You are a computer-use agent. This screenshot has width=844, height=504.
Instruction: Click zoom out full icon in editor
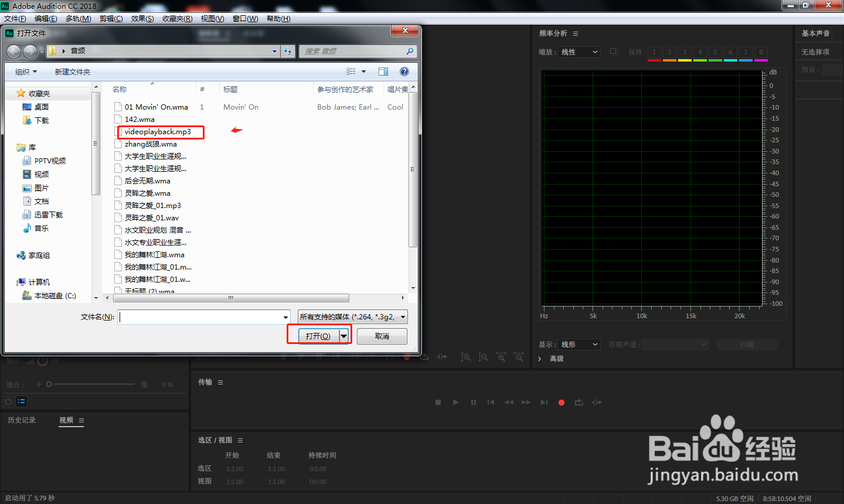(519, 357)
